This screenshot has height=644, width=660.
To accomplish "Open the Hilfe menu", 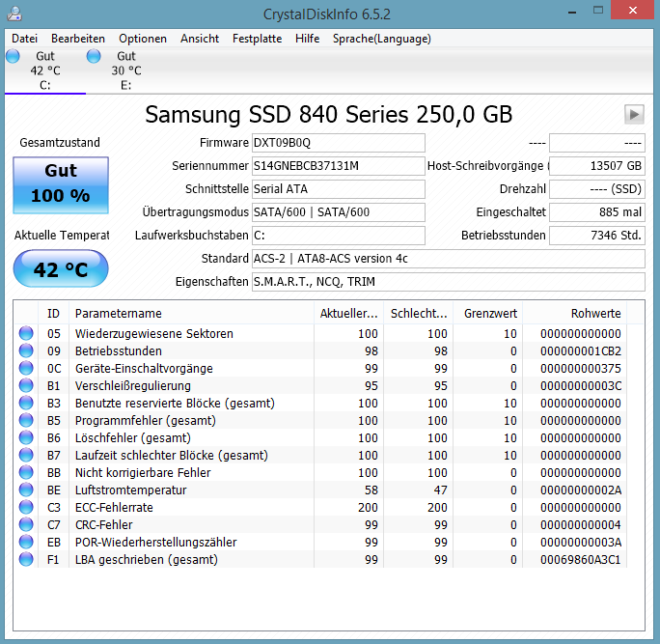I will click(x=307, y=39).
